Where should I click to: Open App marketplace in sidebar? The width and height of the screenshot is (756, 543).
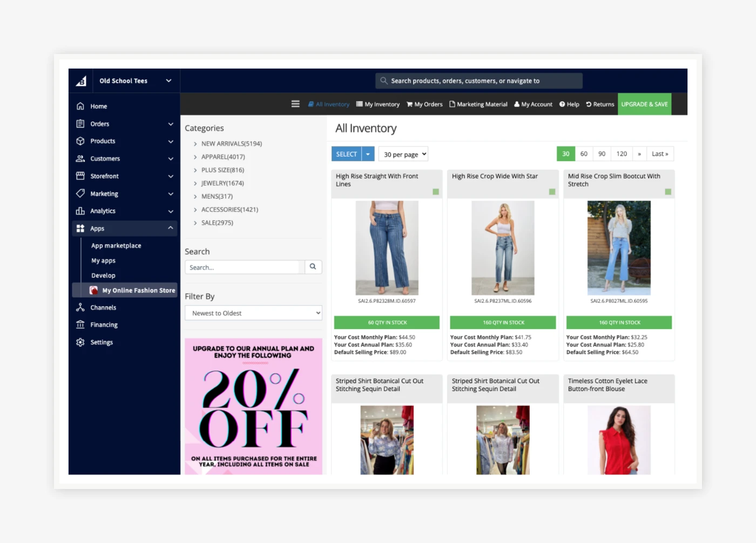tap(116, 246)
